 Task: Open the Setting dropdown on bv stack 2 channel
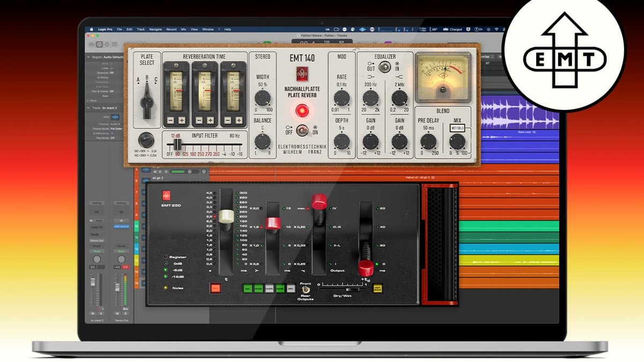coord(97,203)
